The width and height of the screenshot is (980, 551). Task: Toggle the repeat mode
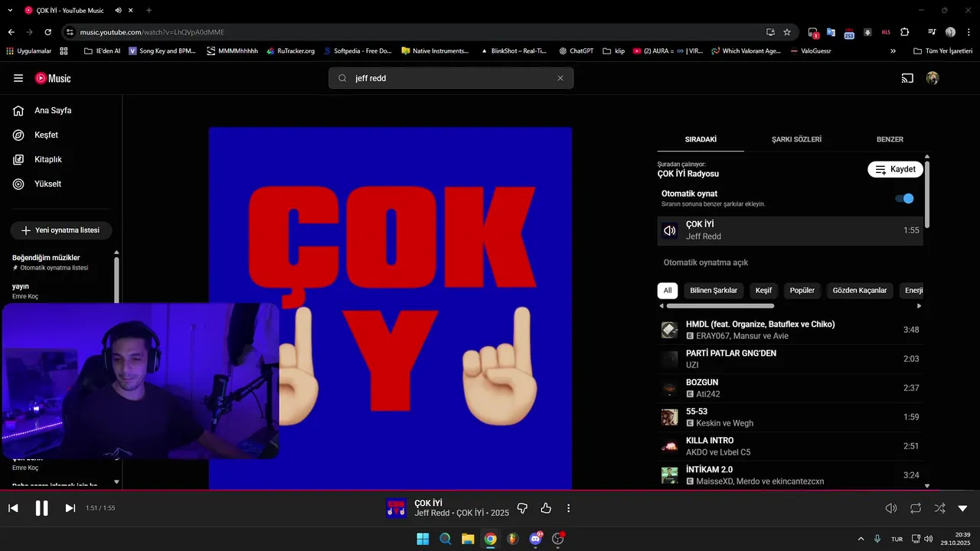(916, 508)
